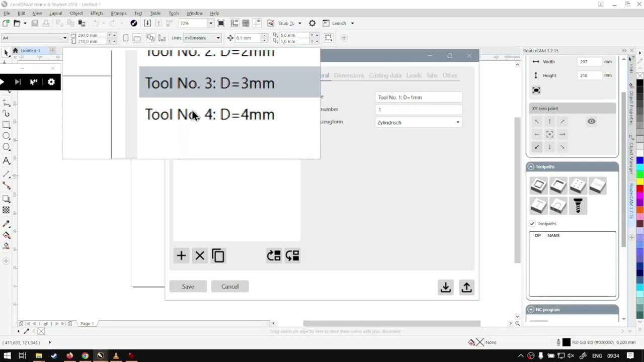Viewport: 644px width, 362px height.
Task: Toggle the Toolpaths checkbox
Action: [x=532, y=224]
